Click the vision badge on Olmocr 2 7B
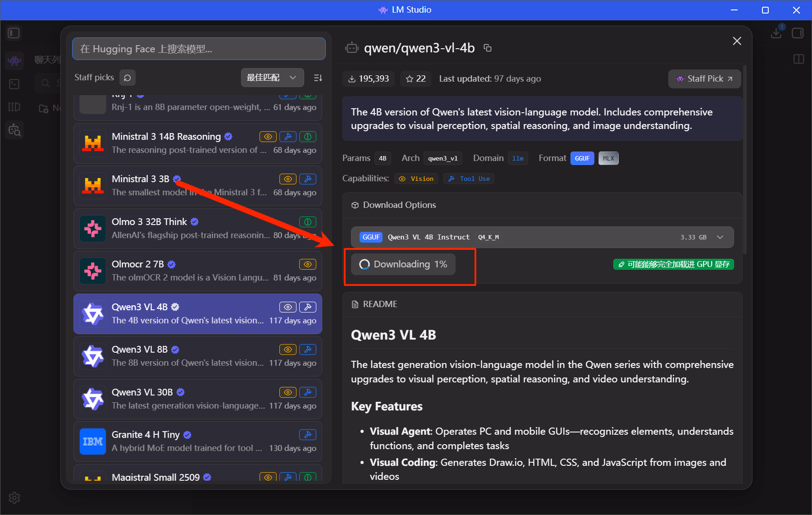Image resolution: width=812 pixels, height=515 pixels. point(308,264)
